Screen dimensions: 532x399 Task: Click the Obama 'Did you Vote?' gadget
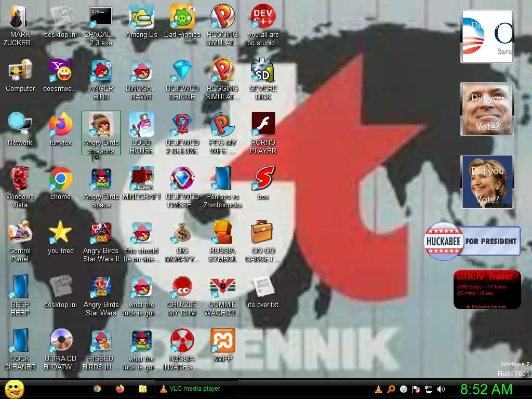pyautogui.click(x=487, y=36)
